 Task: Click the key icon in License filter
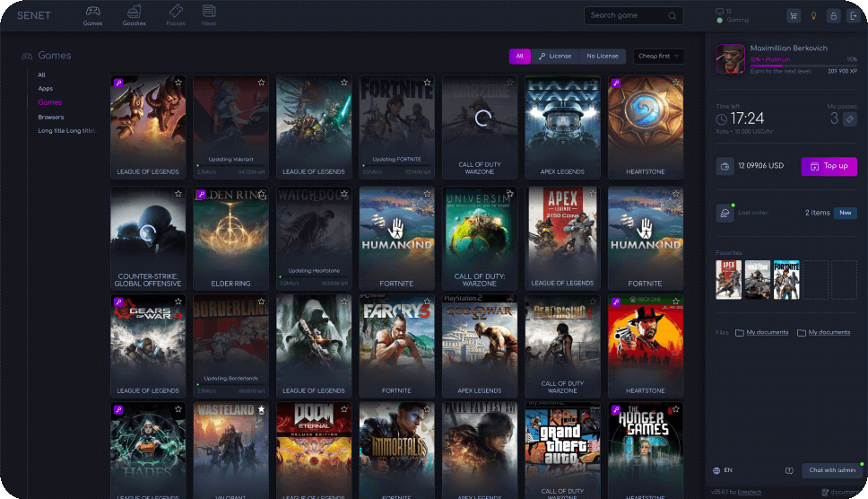click(542, 56)
